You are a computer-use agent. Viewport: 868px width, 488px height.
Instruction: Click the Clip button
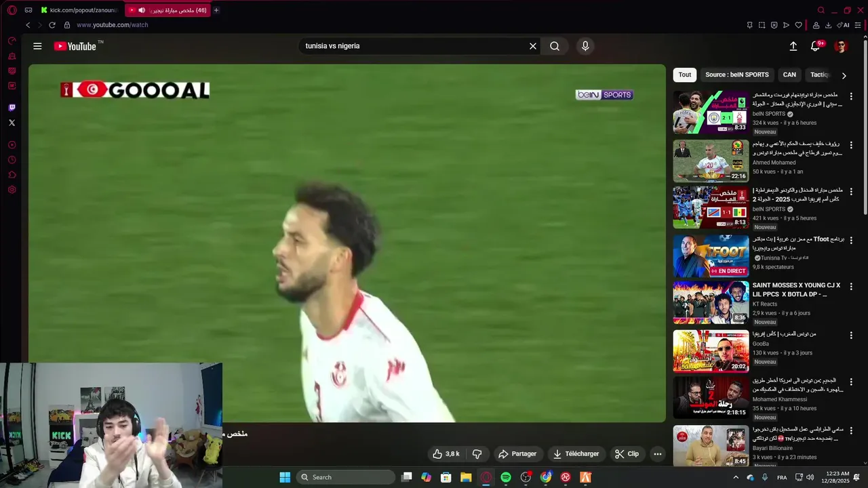point(627,454)
